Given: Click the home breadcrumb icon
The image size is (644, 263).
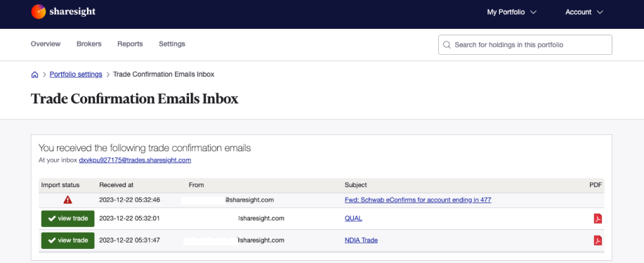Looking at the screenshot, I should tap(35, 75).
